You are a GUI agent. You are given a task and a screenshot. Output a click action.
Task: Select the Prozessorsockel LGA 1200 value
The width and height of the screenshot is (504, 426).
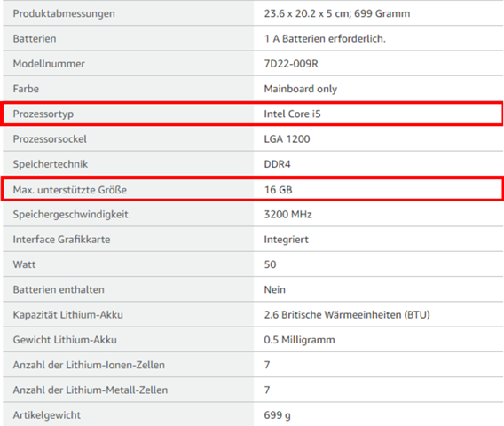(x=287, y=138)
